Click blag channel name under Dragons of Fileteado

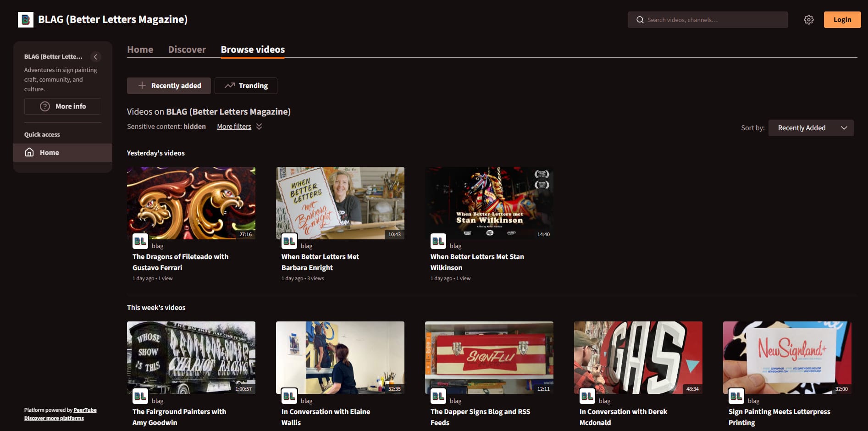158,246
